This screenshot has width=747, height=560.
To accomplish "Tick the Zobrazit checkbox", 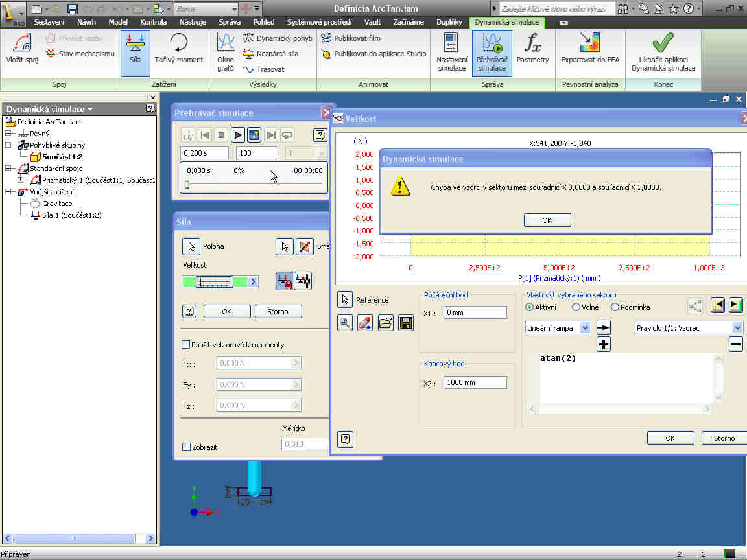I will 186,447.
